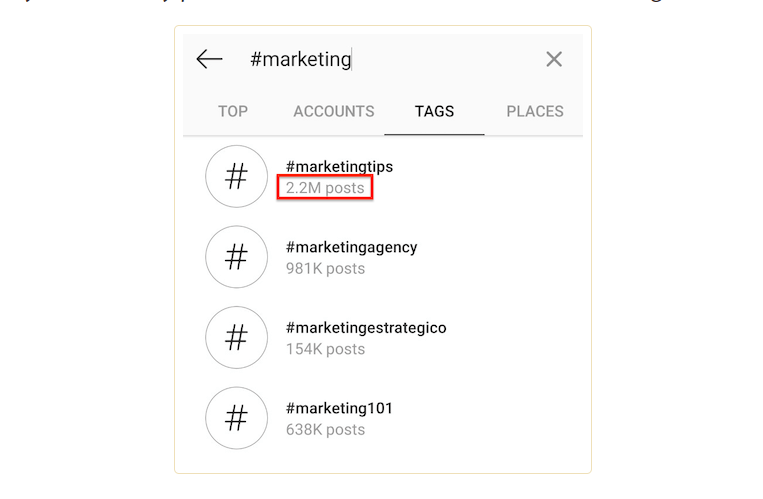Open the #marketingagency tag name
Image resolution: width=763 pixels, height=499 pixels.
(x=351, y=247)
